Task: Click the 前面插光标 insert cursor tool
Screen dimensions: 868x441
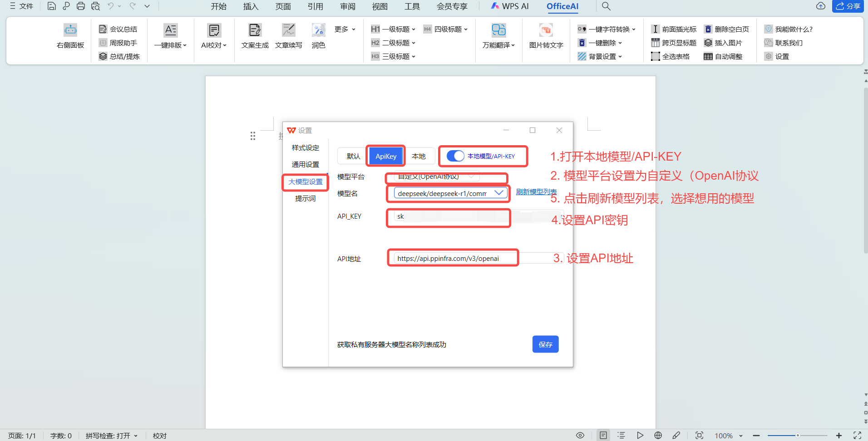Action: [674, 29]
